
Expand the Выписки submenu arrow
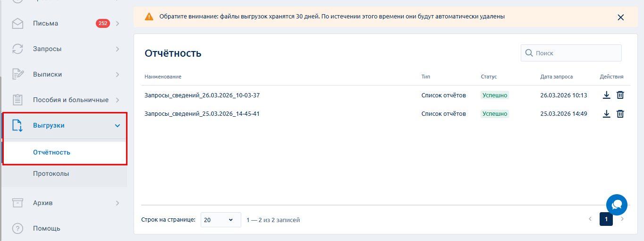click(118, 75)
